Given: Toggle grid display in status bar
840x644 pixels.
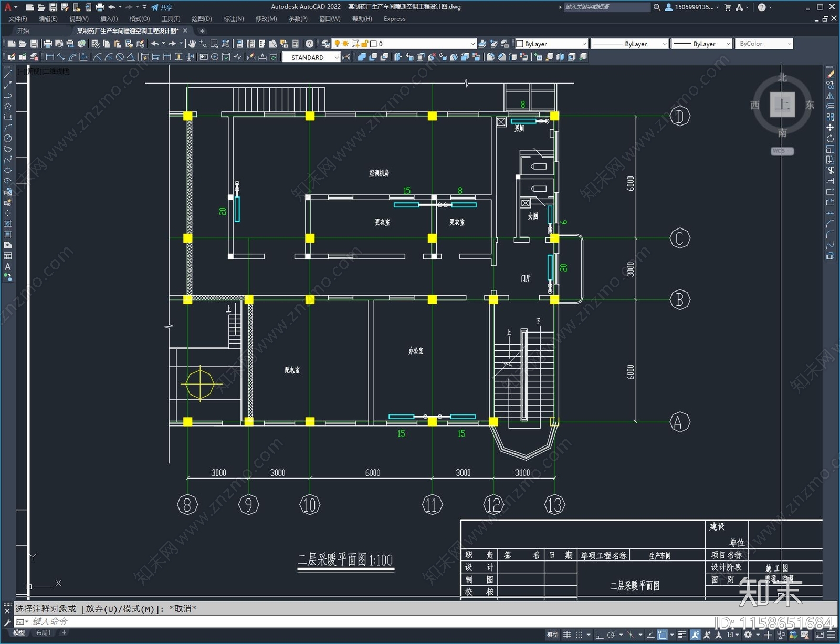Looking at the screenshot, I should click(567, 635).
